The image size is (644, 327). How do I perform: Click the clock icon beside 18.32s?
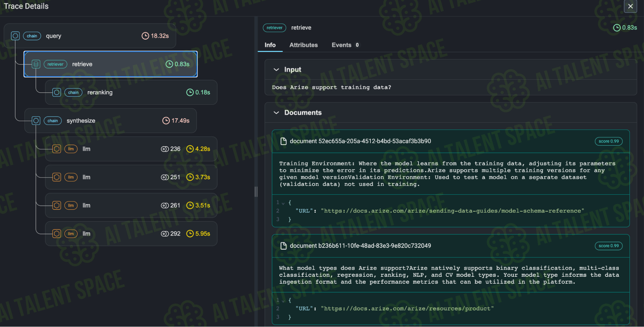click(145, 36)
